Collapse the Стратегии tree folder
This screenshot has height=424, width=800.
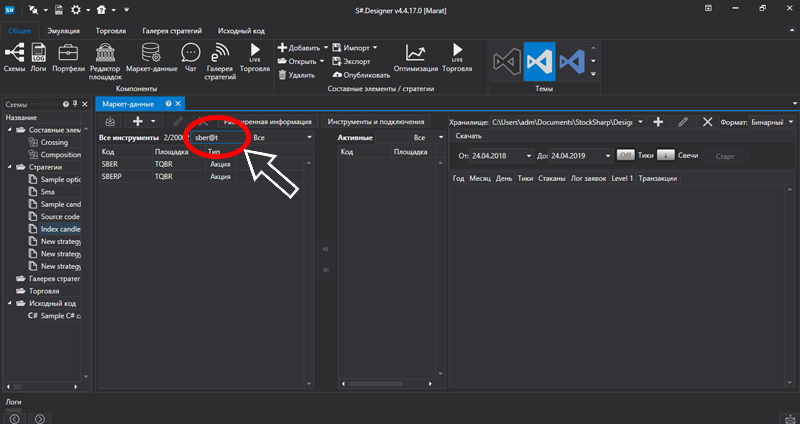[11, 167]
